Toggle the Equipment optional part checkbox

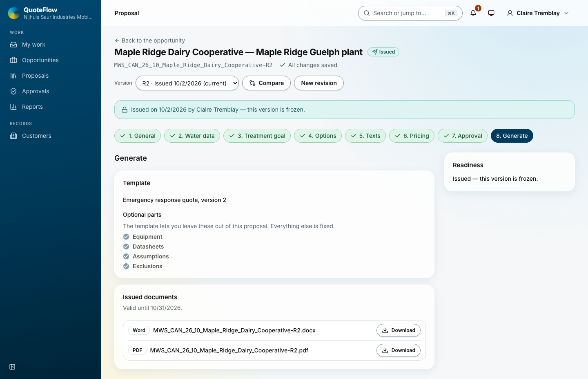pyautogui.click(x=126, y=237)
